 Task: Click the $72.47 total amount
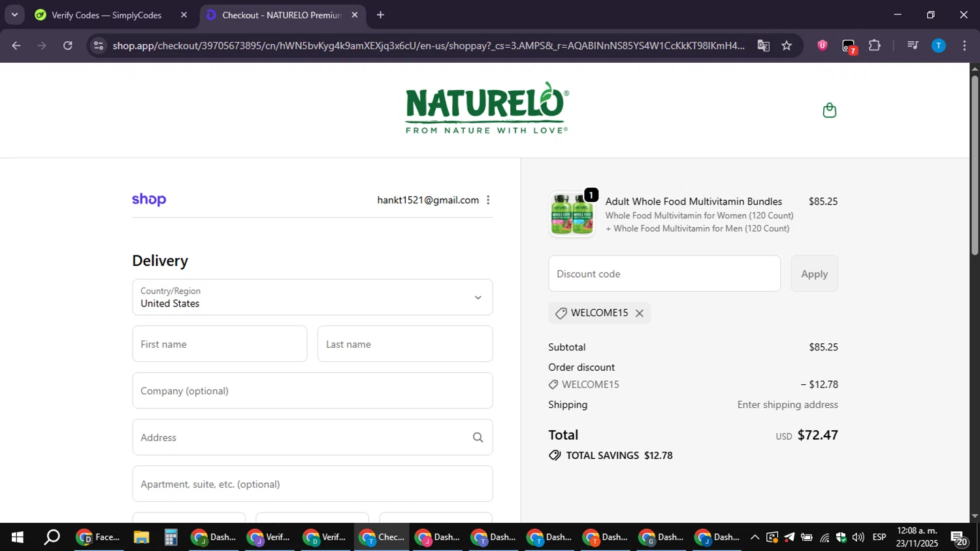click(818, 435)
